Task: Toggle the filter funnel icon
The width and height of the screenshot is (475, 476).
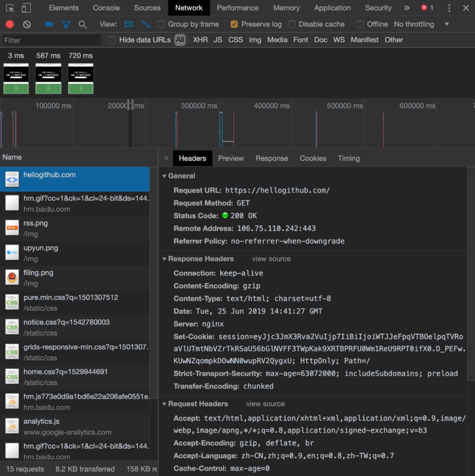Action: coord(66,25)
